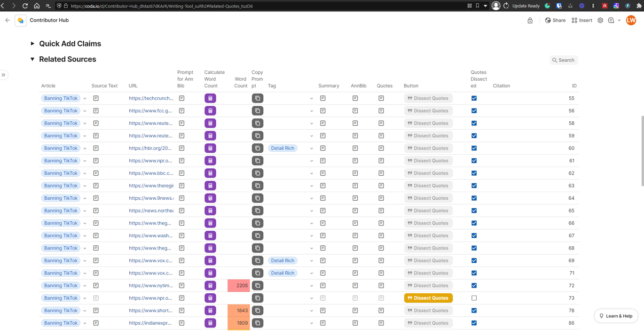Uncheck Quotes Dissected checkbox for row 72
The height and width of the screenshot is (336, 644).
click(x=474, y=285)
